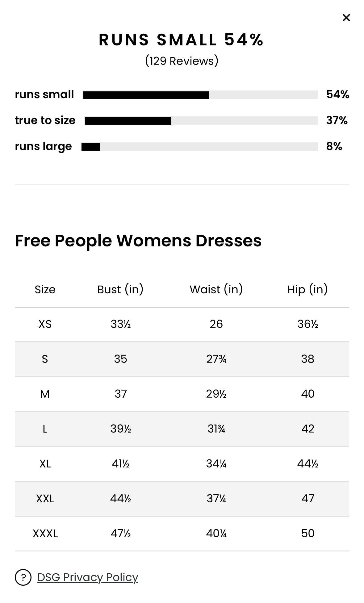Select the L size row label
Image resolution: width=364 pixels, height=603 pixels.
pos(45,429)
